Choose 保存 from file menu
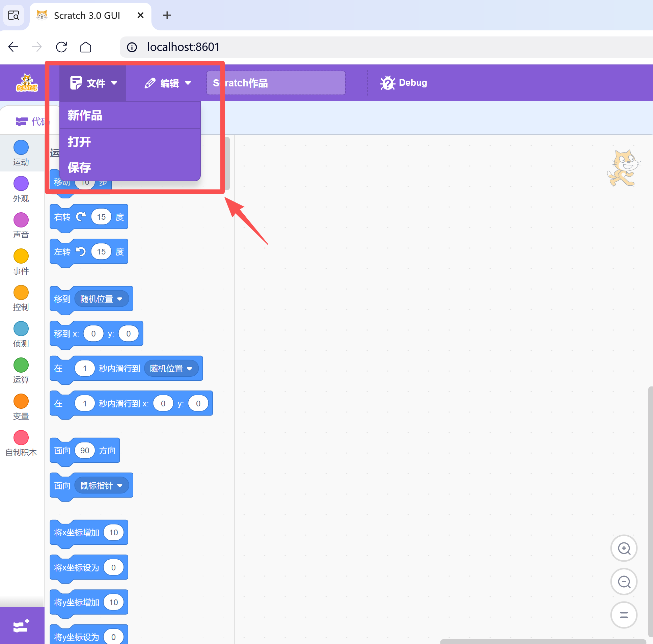Image resolution: width=653 pixels, height=644 pixels. pos(79,167)
